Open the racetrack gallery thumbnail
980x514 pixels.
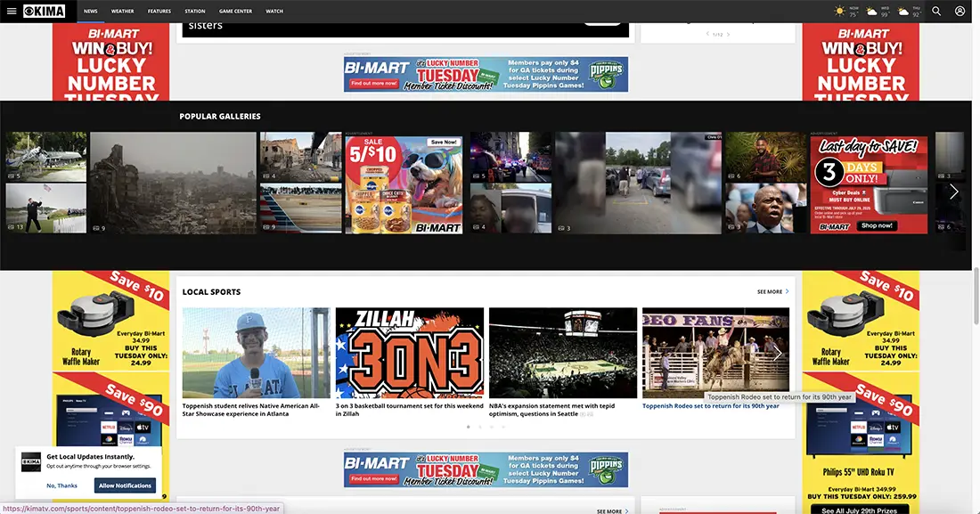300,208
